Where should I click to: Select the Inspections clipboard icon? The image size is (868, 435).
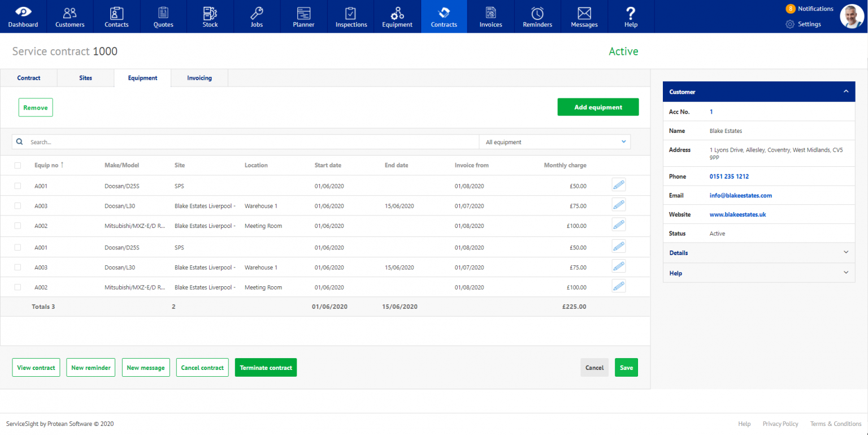tap(350, 16)
